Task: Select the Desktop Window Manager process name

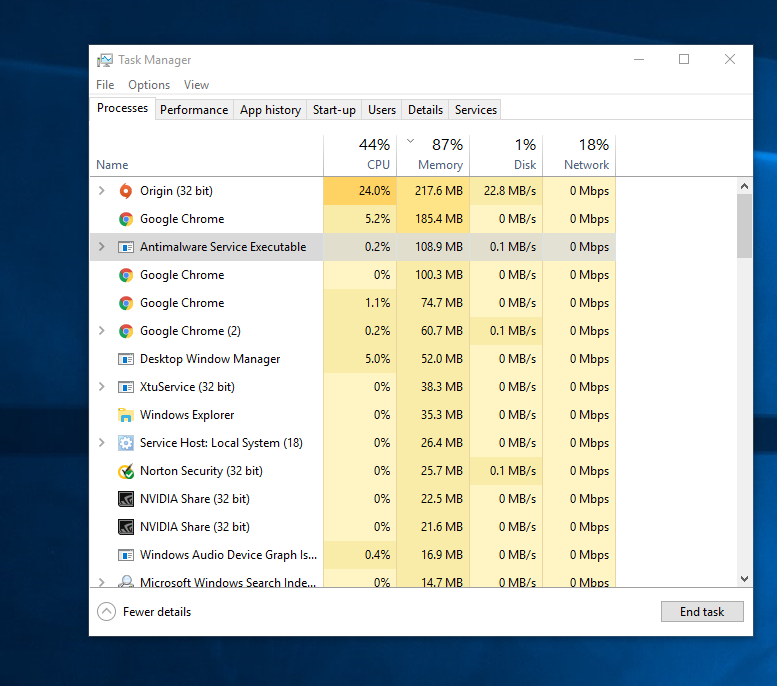Action: [x=210, y=359]
